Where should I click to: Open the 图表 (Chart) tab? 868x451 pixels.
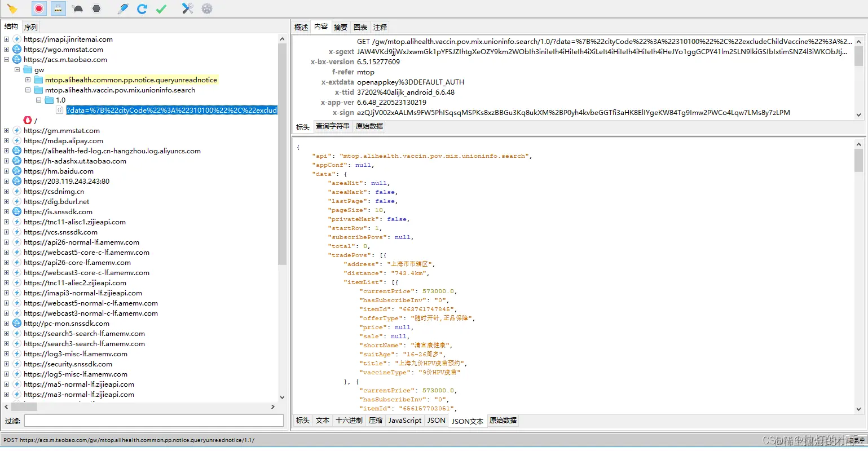360,27
